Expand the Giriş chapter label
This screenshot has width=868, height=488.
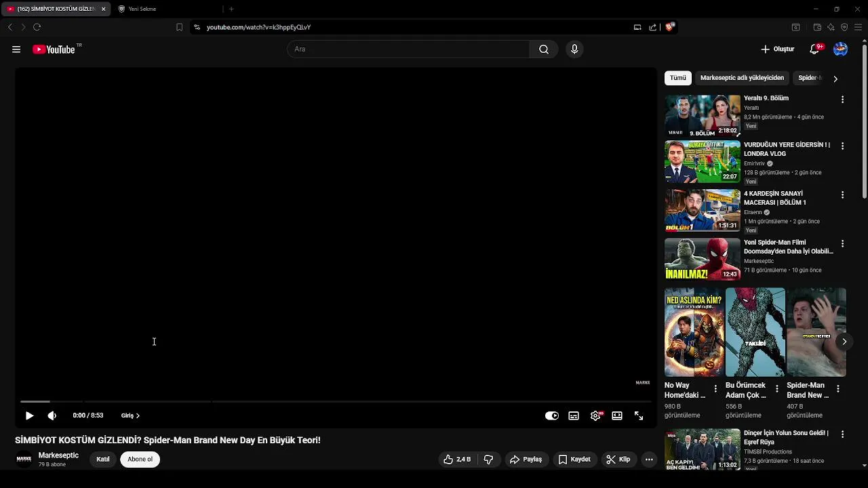point(130,415)
